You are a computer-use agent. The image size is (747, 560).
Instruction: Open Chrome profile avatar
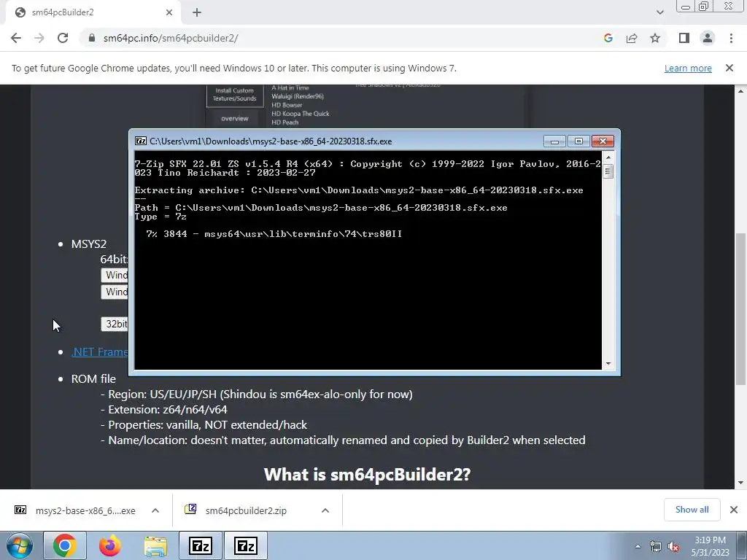click(708, 38)
